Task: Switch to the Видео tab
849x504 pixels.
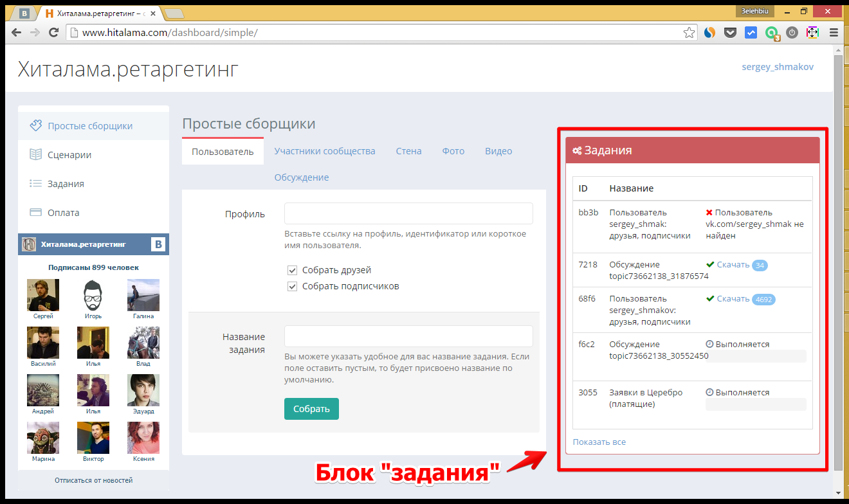Action: pyautogui.click(x=498, y=151)
